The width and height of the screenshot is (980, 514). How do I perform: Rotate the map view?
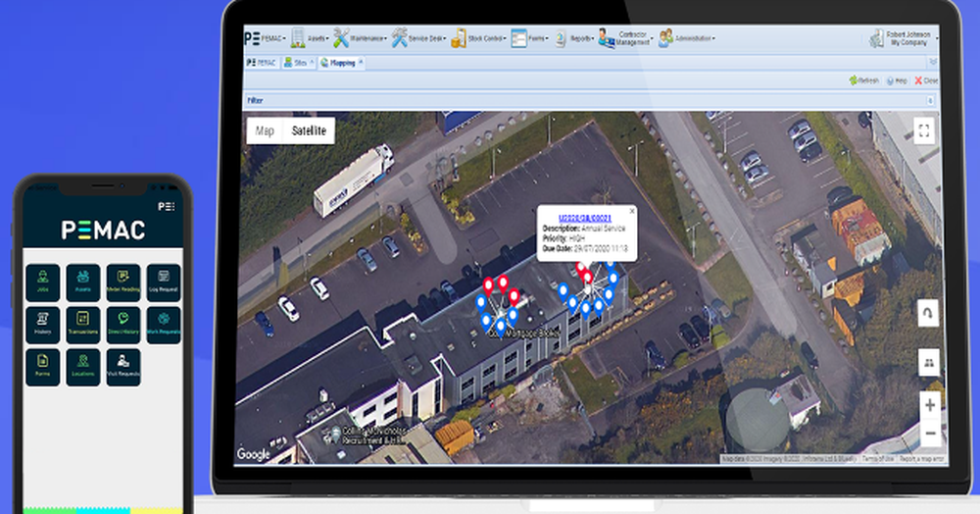tap(929, 313)
